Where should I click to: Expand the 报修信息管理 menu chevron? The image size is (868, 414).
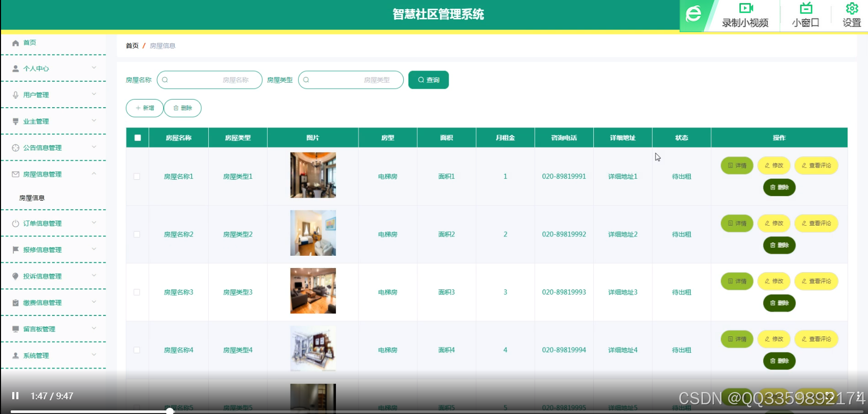(94, 250)
